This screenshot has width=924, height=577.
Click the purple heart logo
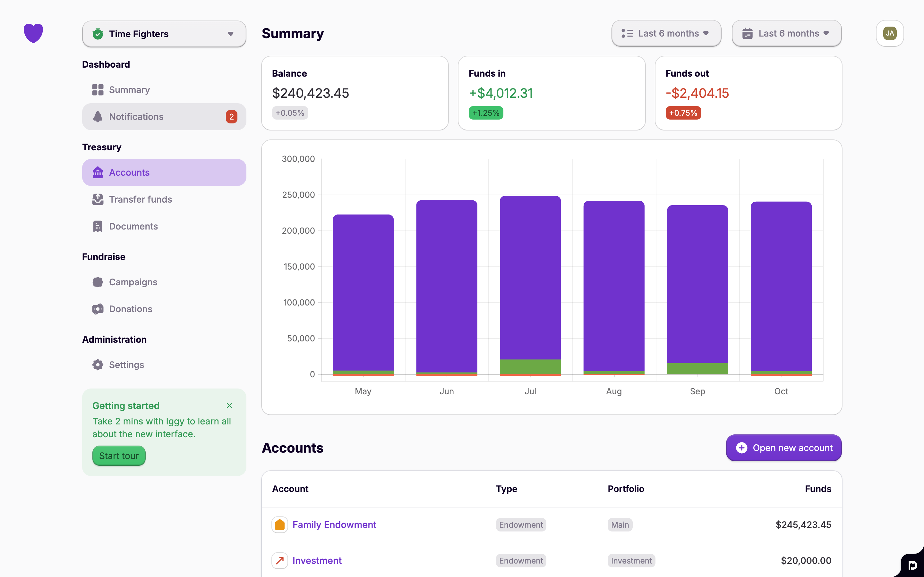pyautogui.click(x=33, y=33)
